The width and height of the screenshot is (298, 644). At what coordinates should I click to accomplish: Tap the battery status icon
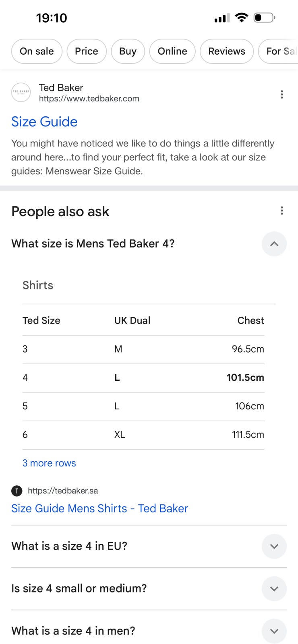(264, 18)
